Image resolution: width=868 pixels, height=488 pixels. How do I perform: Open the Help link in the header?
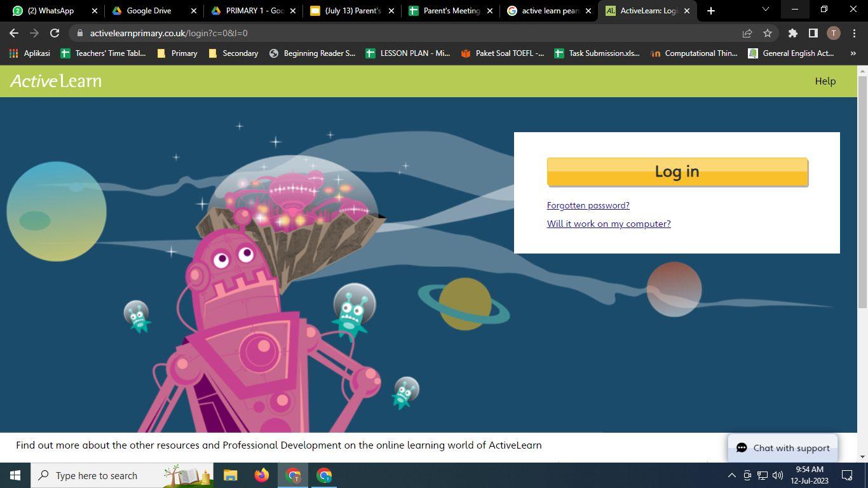pos(825,81)
